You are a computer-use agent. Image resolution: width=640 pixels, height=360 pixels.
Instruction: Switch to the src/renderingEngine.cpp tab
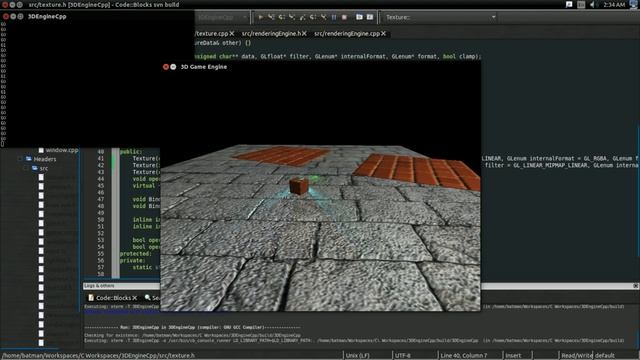coord(347,33)
